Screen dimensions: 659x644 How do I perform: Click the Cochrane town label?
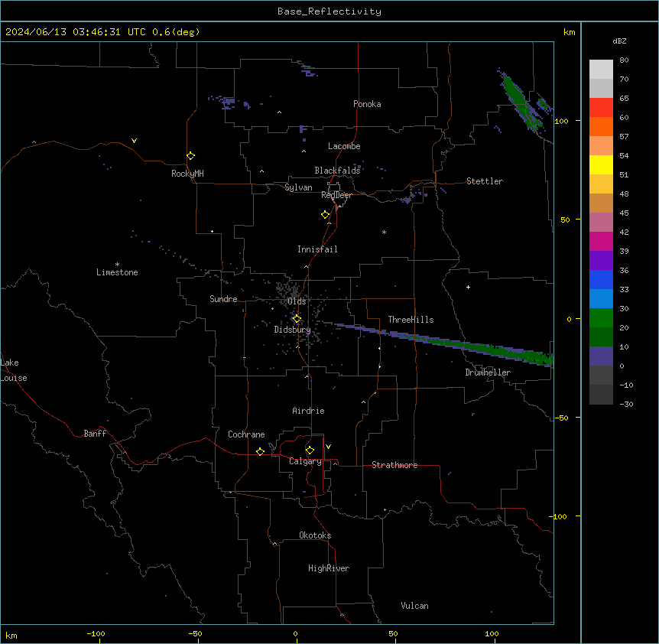tap(246, 434)
